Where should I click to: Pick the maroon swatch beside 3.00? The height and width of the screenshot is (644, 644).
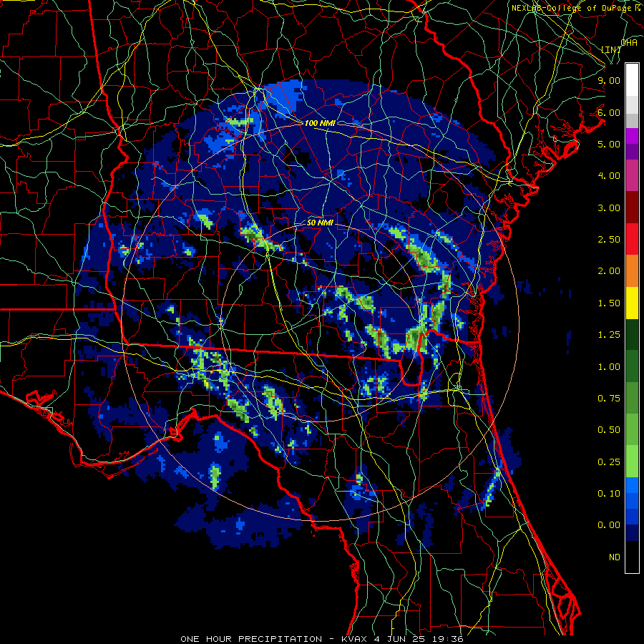point(632,208)
